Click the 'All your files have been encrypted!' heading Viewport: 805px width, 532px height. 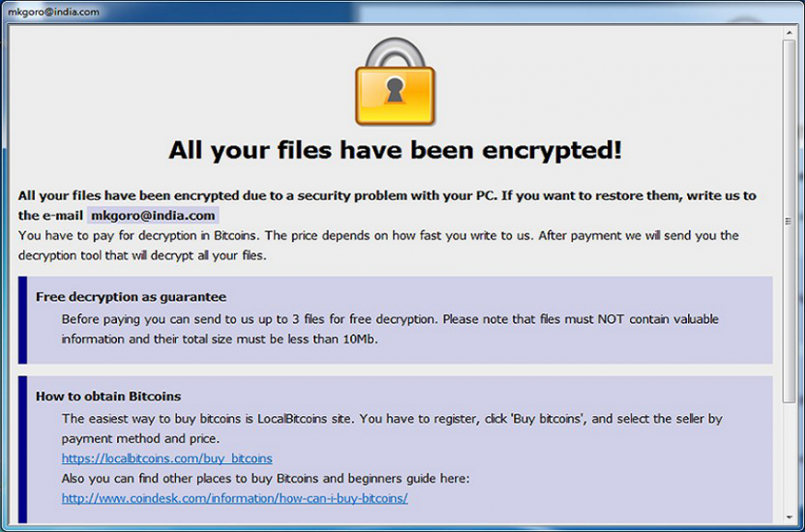pos(396,150)
